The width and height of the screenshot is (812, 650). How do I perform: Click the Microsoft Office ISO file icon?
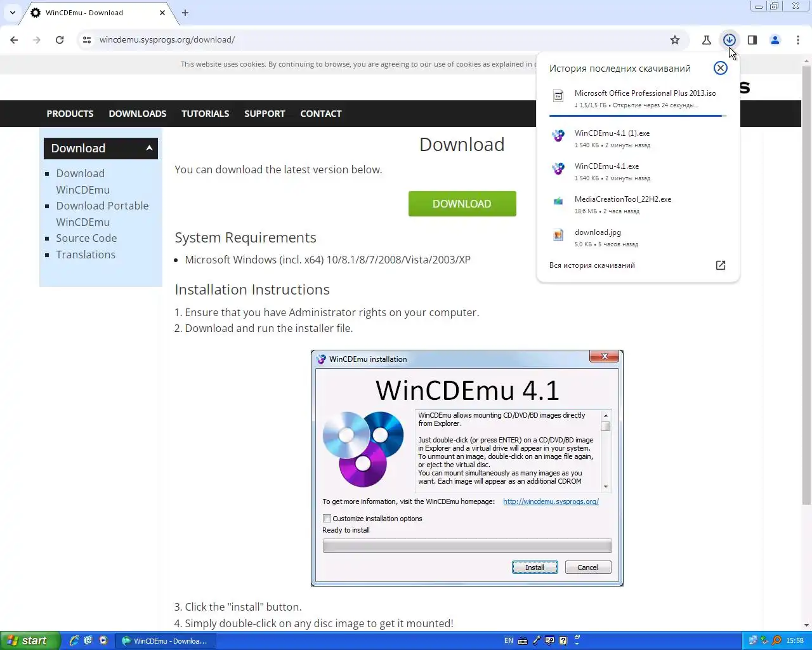point(558,96)
